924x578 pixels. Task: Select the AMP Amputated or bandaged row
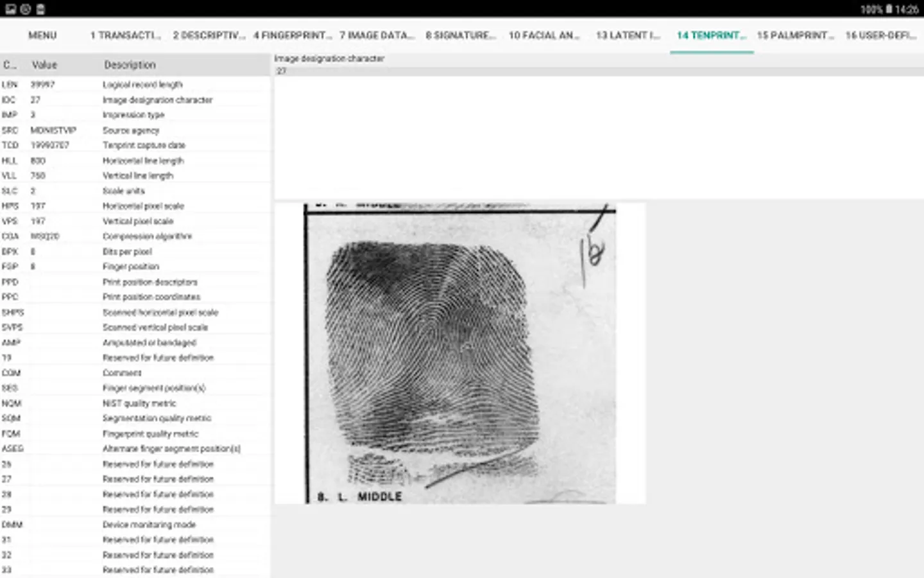pos(135,342)
